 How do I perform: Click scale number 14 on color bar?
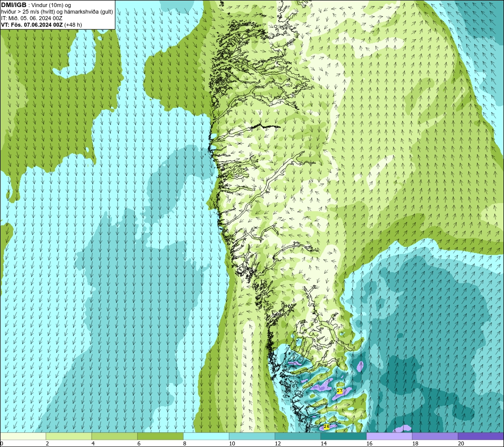(x=324, y=443)
